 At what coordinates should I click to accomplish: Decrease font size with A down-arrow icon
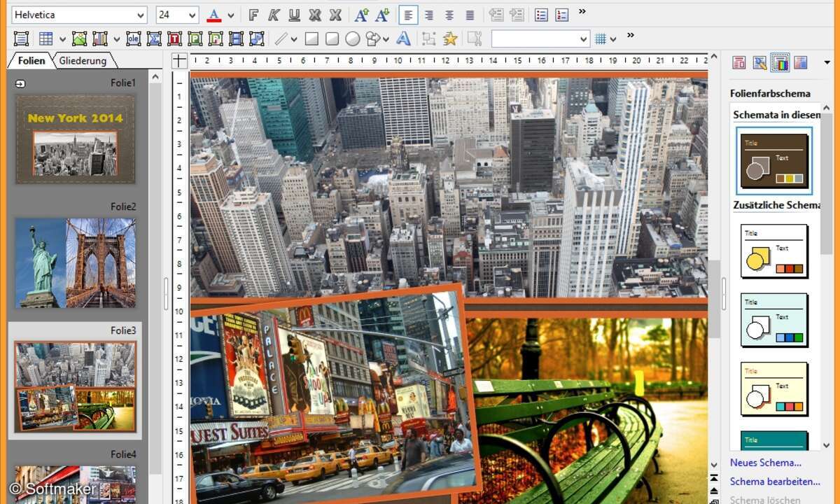click(x=382, y=15)
